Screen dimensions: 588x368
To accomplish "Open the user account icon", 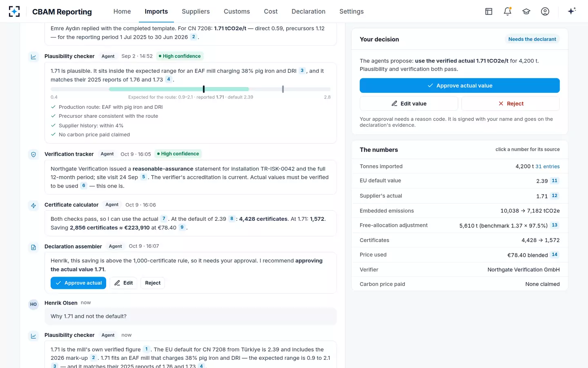I will (x=545, y=11).
